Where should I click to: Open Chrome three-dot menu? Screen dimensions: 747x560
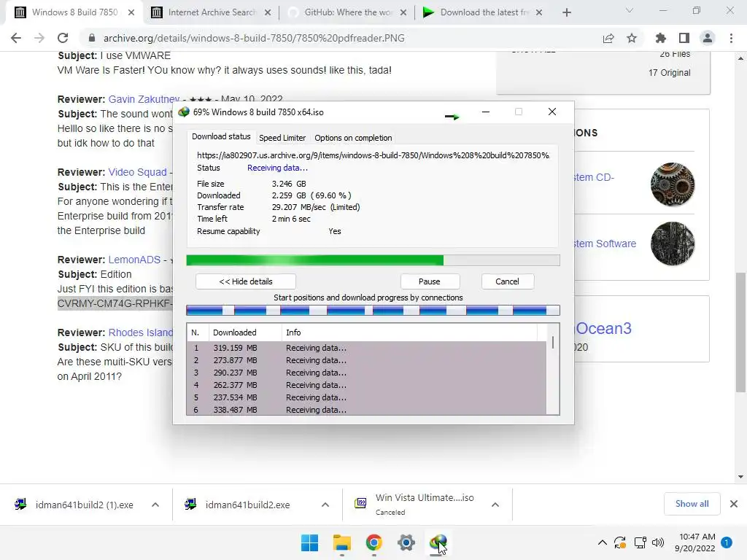pos(731,38)
